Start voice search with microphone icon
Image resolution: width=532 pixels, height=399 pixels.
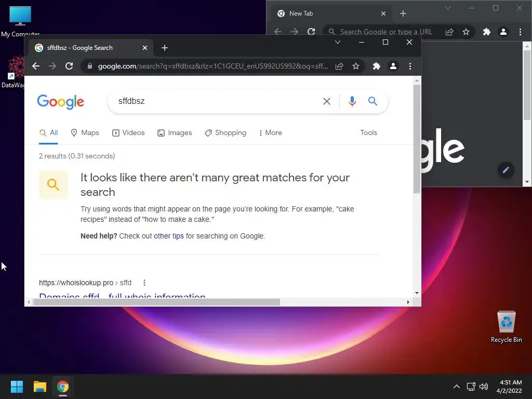pos(352,101)
